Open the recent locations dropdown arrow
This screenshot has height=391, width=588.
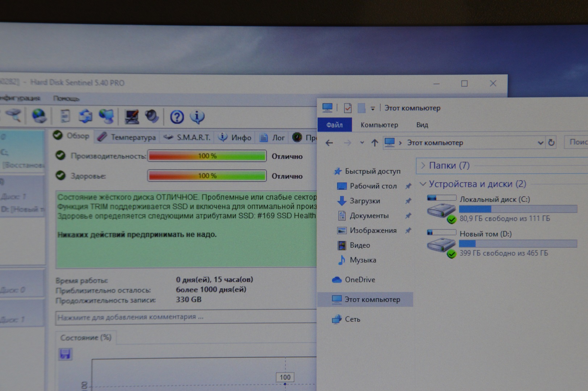pos(362,143)
